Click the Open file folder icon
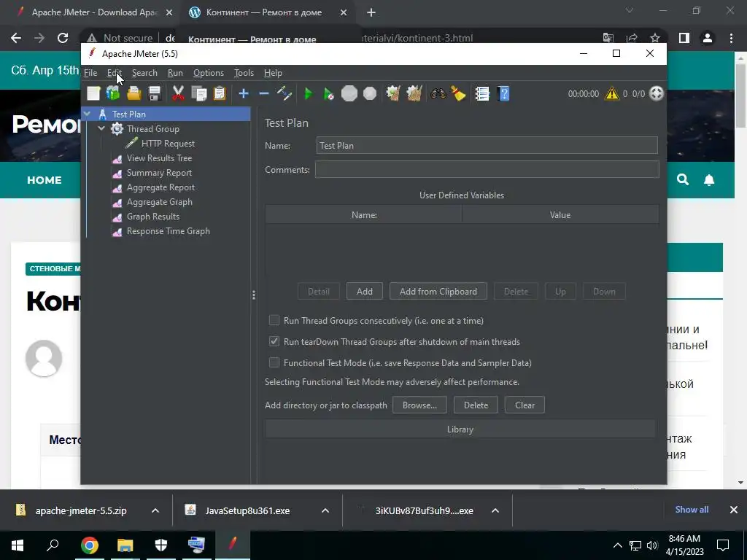 134,93
